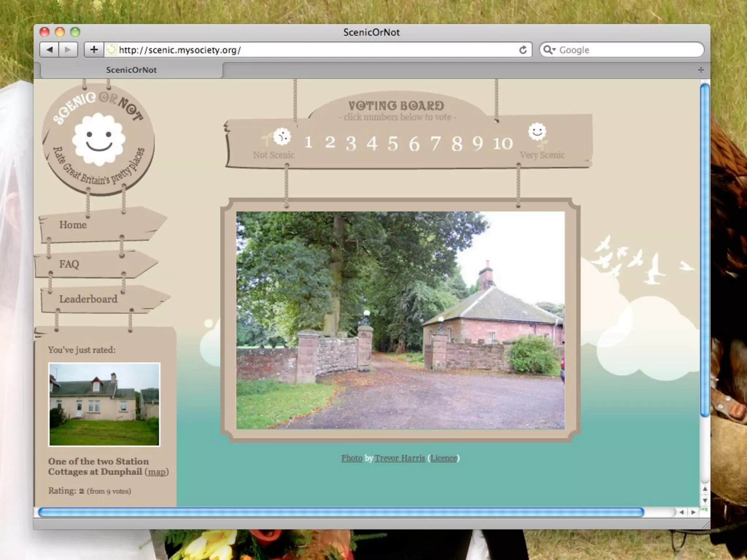Screen dimensions: 747x560
Task: Go to the Home signpost
Action: [x=73, y=225]
